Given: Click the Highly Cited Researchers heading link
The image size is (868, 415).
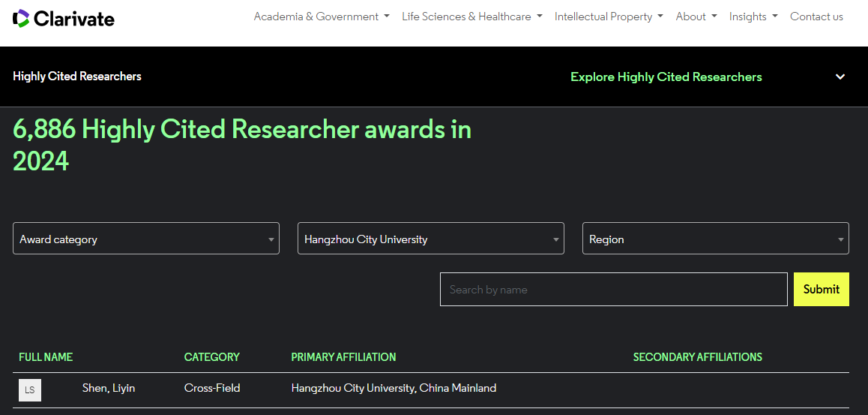Looking at the screenshot, I should (77, 77).
